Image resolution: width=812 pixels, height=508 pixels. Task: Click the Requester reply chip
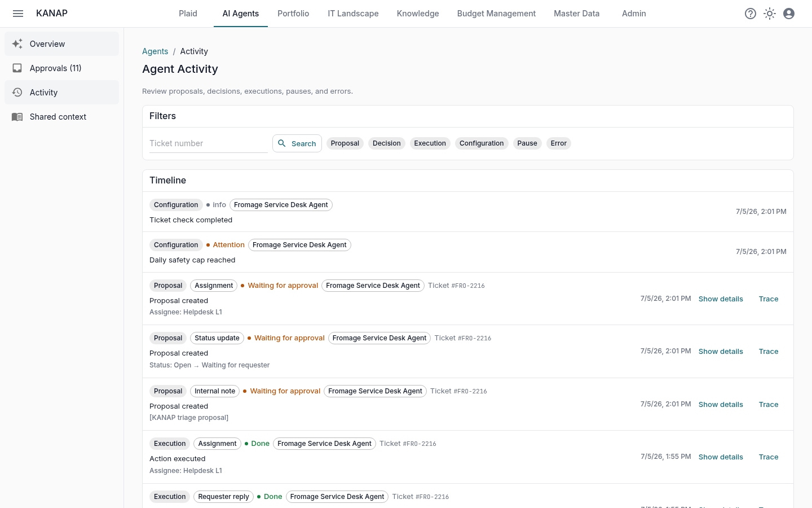coord(223,497)
